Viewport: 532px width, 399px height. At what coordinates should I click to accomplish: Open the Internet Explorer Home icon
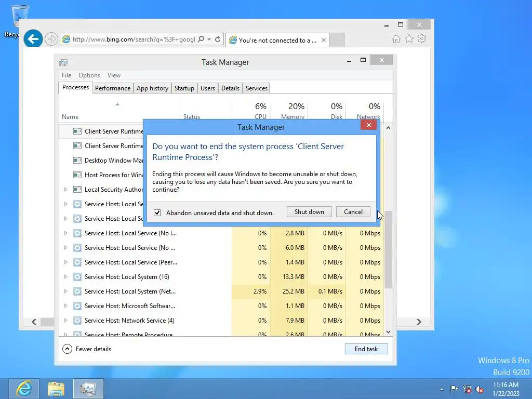point(396,38)
